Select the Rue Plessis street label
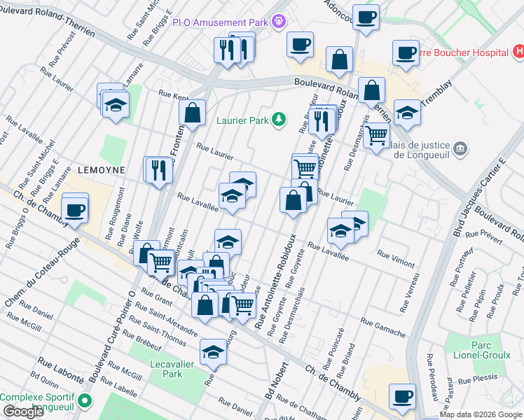The height and width of the screenshot is (420, 524). 478,379
